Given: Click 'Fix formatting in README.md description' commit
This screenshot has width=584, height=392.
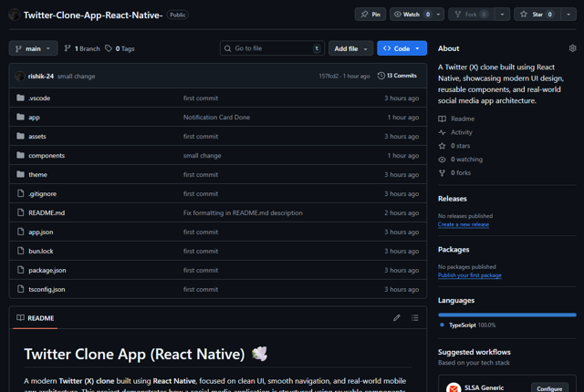Looking at the screenshot, I should click(243, 212).
